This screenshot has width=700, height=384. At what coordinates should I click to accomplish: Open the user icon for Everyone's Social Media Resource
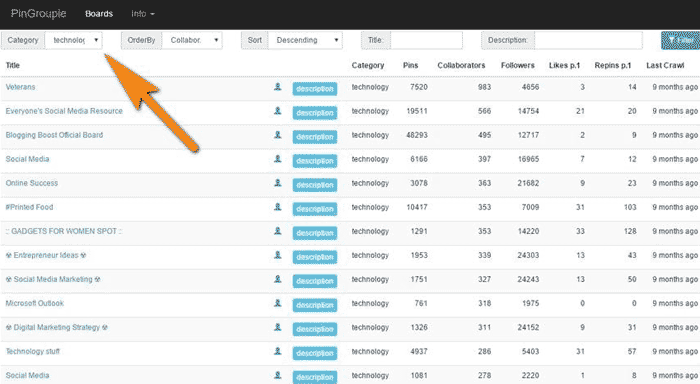pyautogui.click(x=277, y=111)
